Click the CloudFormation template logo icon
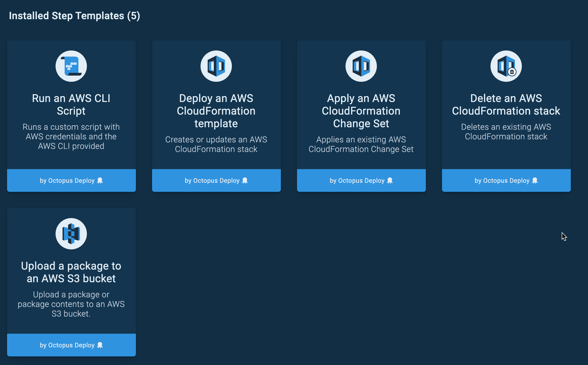 pyautogui.click(x=216, y=66)
